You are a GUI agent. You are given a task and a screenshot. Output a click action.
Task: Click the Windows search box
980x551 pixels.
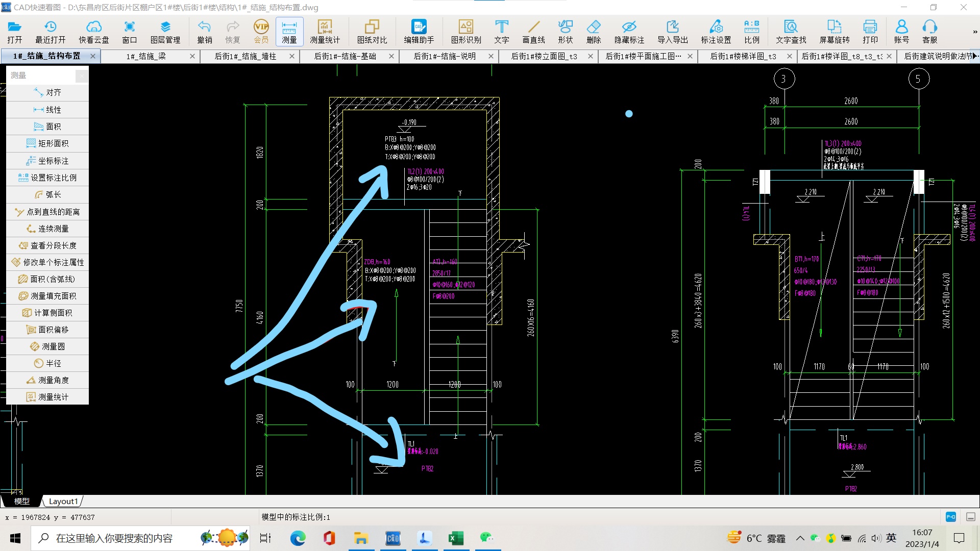140,538
